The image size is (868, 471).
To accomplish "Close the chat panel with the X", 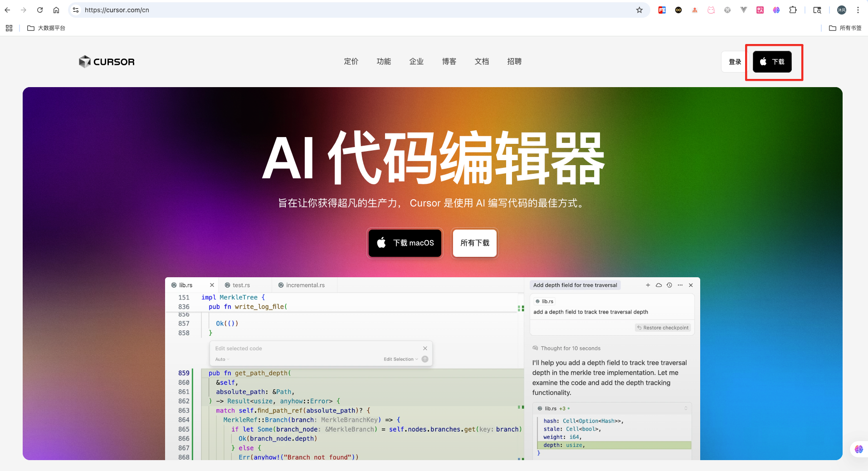I will point(691,285).
